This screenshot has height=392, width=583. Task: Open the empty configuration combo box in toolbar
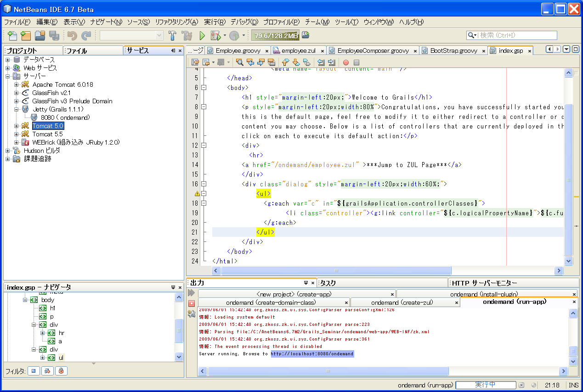(131, 35)
